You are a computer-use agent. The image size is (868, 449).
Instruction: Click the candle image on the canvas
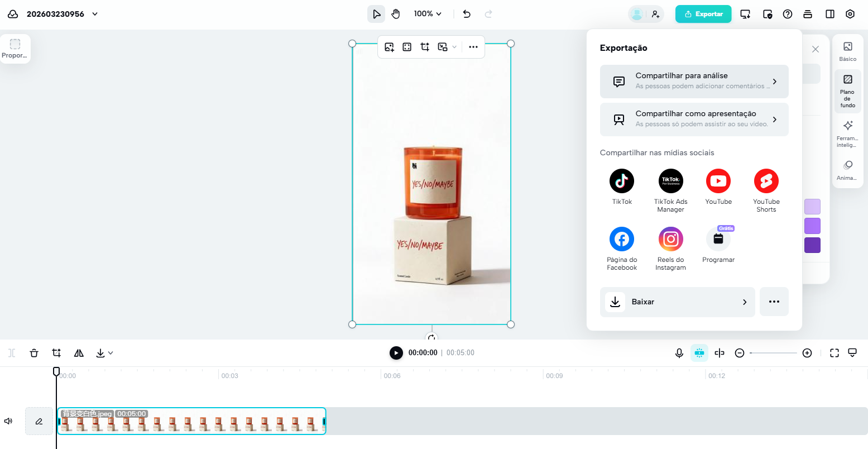point(431,184)
